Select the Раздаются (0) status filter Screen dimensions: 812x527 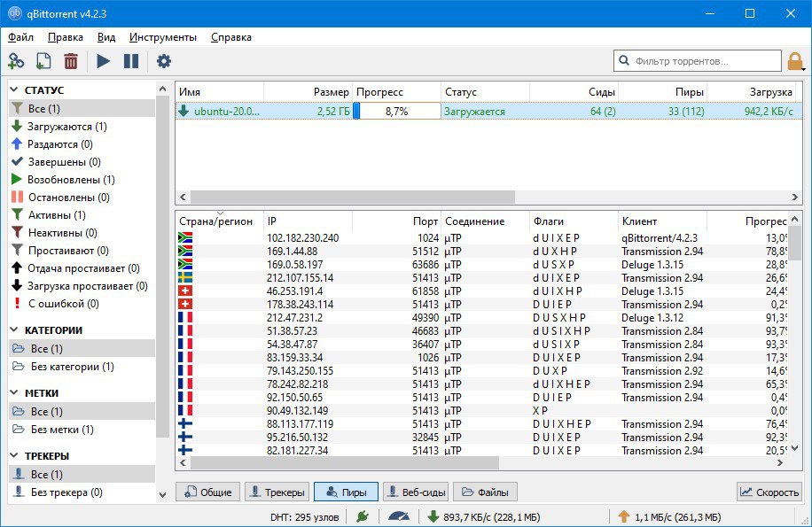point(82,143)
